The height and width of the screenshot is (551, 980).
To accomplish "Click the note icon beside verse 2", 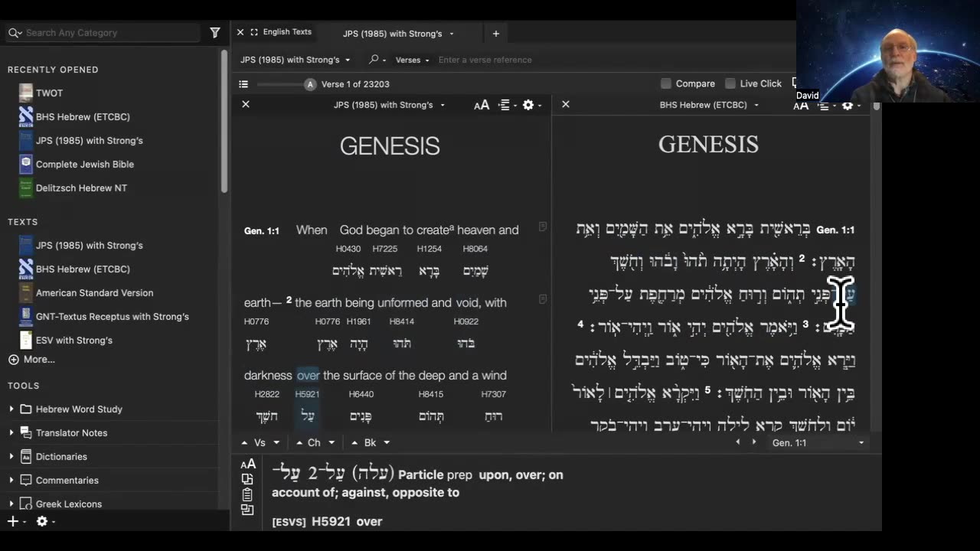I will pos(542,299).
